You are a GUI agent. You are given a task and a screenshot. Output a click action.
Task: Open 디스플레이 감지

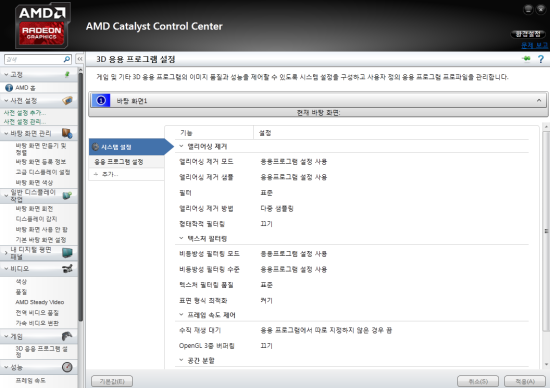(36, 219)
